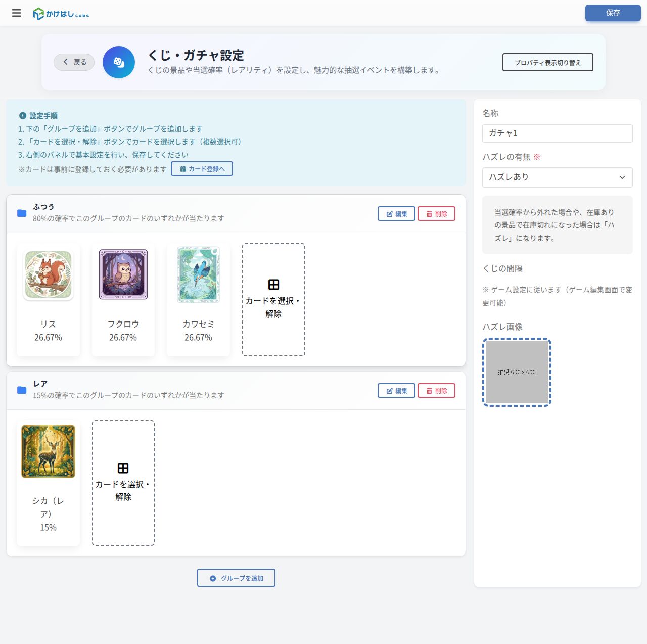This screenshot has height=644, width=647.
Task: Add a new group with グループを追加
Action: [236, 578]
